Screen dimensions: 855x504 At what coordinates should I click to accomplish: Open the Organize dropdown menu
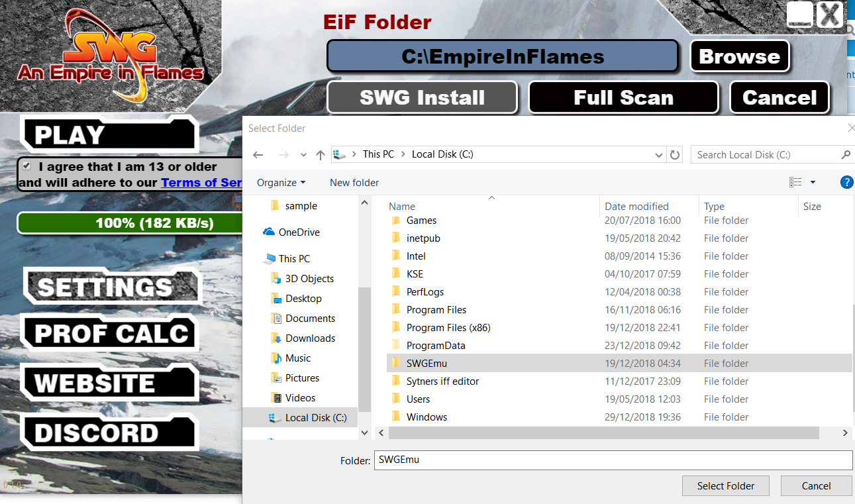281,182
